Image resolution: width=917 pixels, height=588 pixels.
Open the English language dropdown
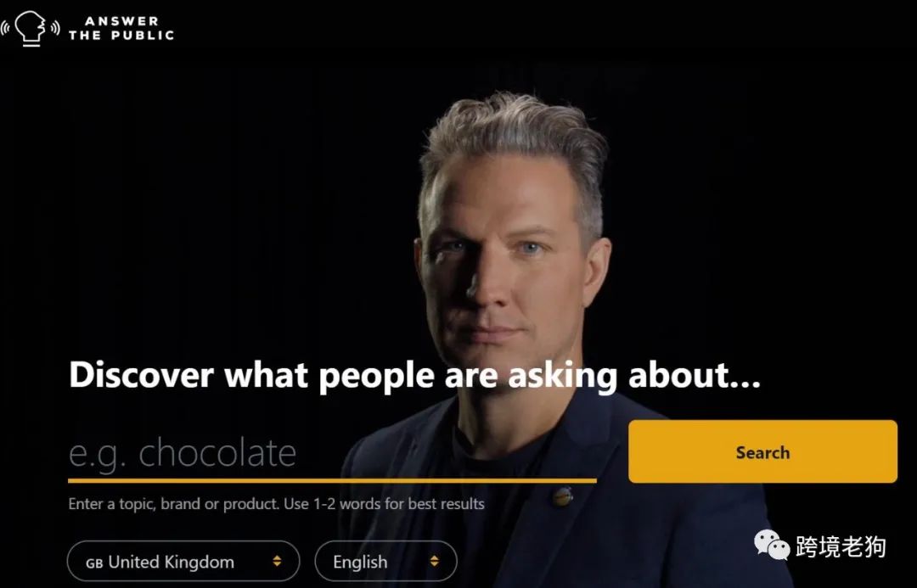pos(386,562)
